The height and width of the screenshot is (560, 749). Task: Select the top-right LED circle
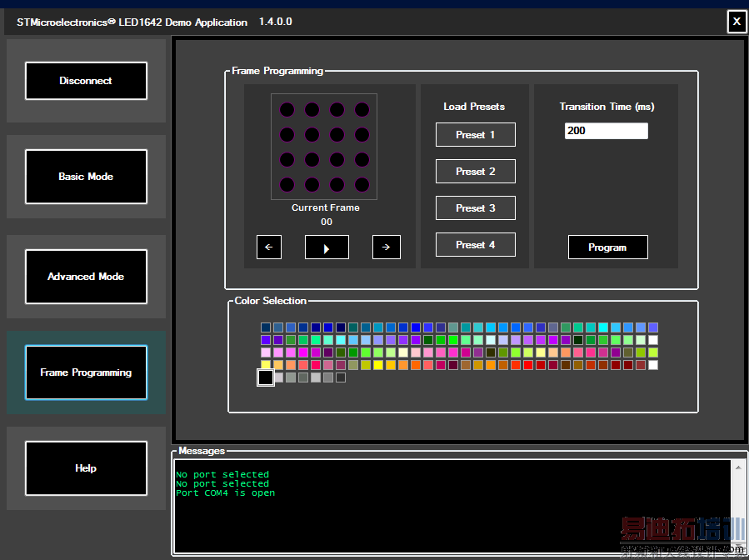point(362,109)
